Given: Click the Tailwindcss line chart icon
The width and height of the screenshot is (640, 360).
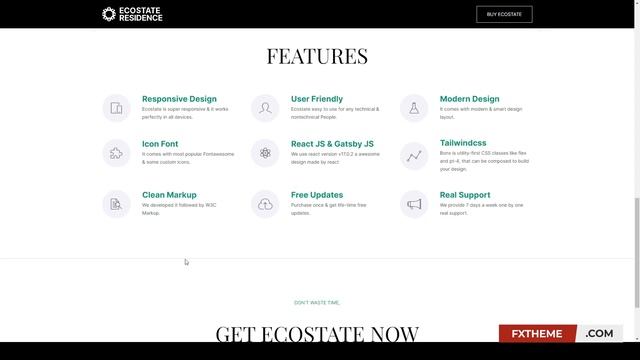Looking at the screenshot, I should click(x=414, y=156).
